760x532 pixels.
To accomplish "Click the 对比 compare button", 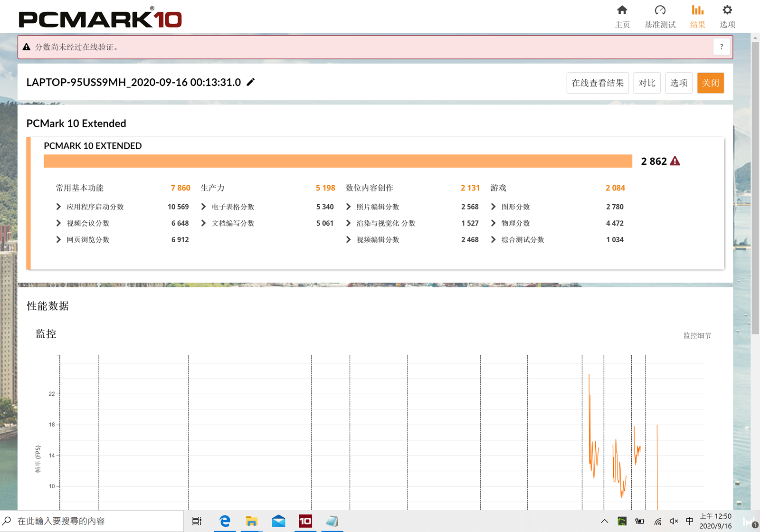I will (646, 83).
